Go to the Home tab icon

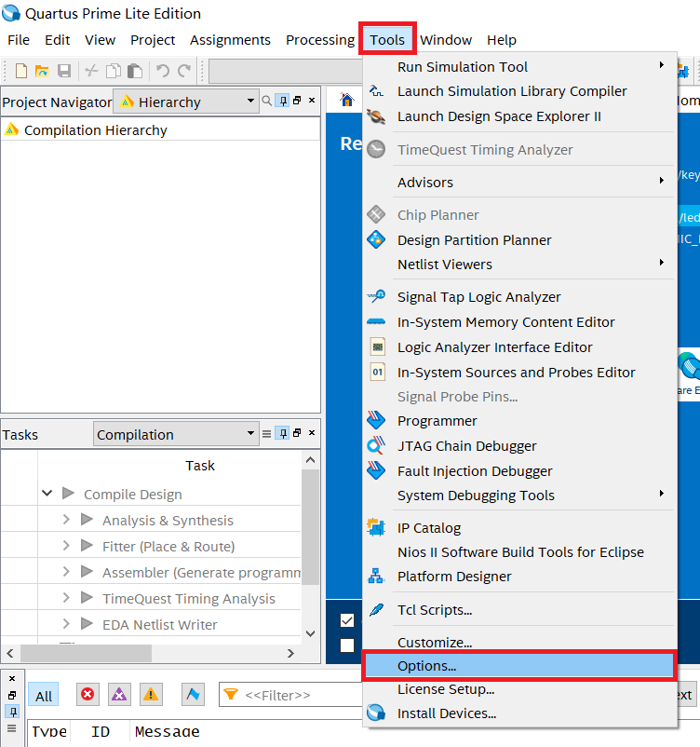[347, 100]
